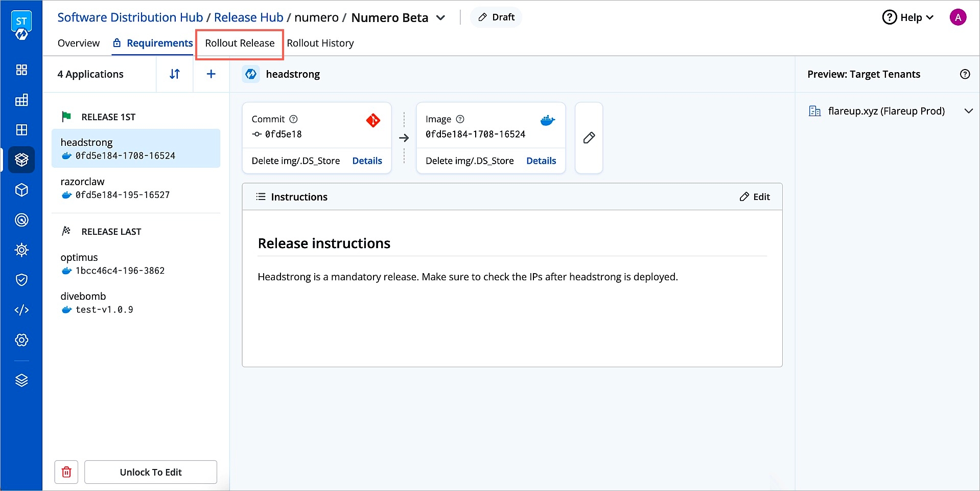Edit the Instructions section
Screen dimensions: 980x491
(755, 197)
